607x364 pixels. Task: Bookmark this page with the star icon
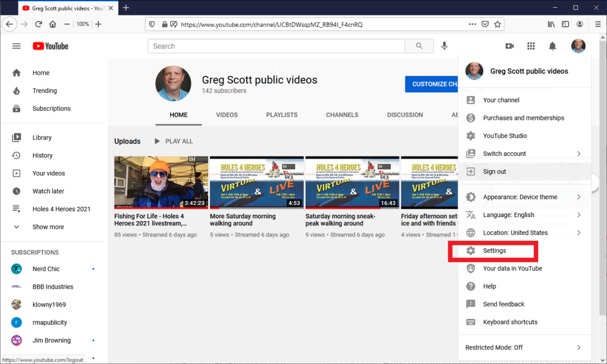pos(497,24)
